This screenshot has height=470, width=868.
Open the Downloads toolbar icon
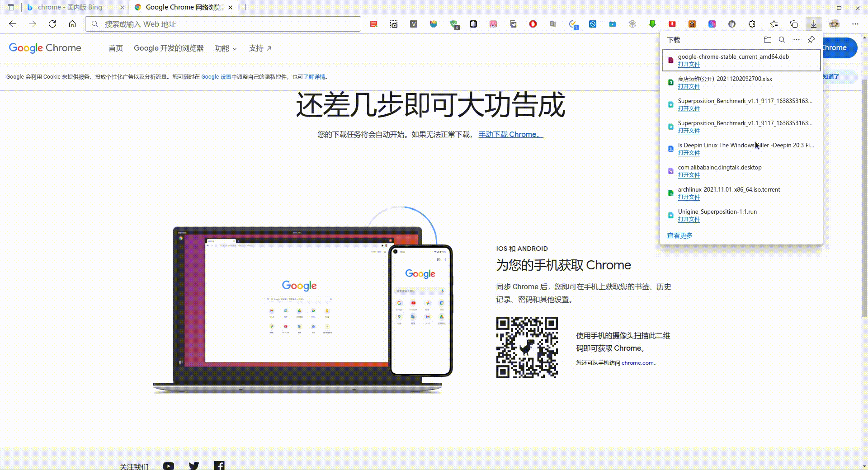point(814,24)
